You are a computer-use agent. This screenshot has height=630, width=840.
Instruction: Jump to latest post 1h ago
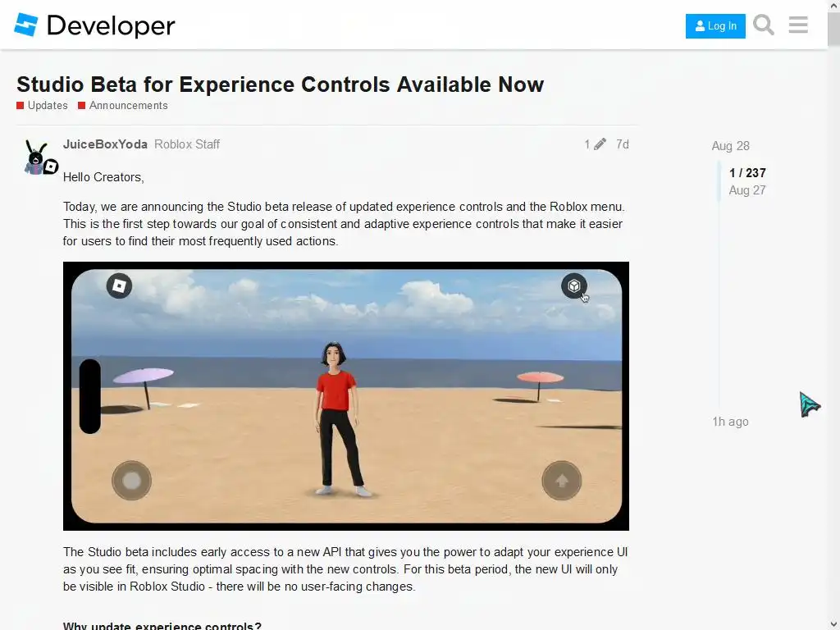click(x=730, y=422)
